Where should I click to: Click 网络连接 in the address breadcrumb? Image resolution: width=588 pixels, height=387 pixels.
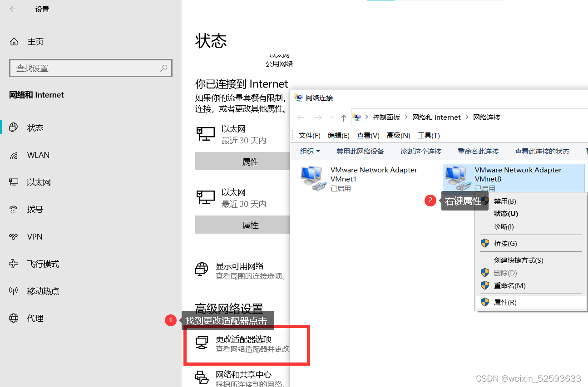tap(487, 117)
